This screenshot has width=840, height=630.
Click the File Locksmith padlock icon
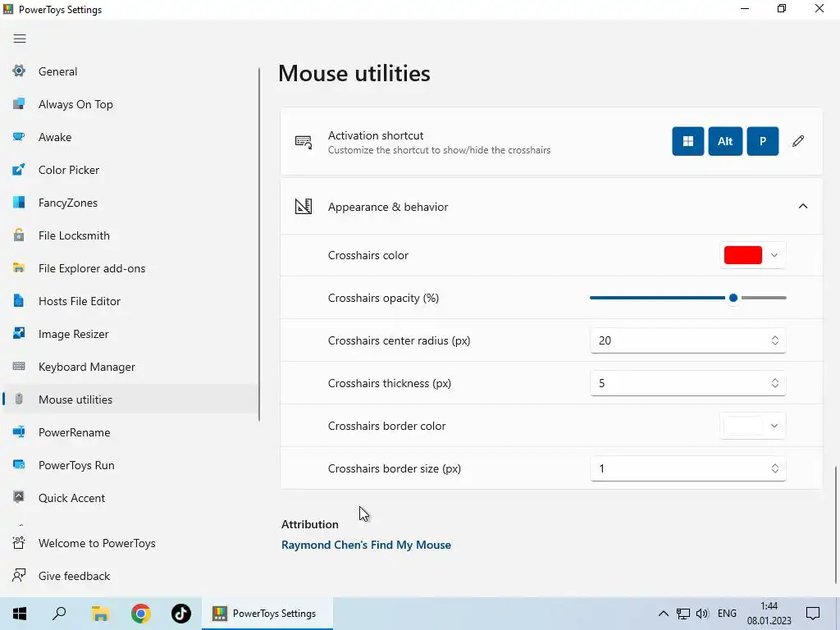pos(19,235)
